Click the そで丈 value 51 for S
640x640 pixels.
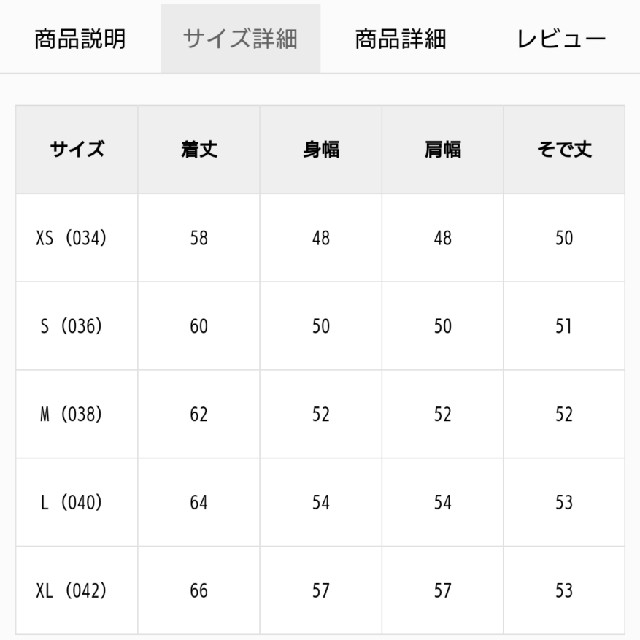564,326
